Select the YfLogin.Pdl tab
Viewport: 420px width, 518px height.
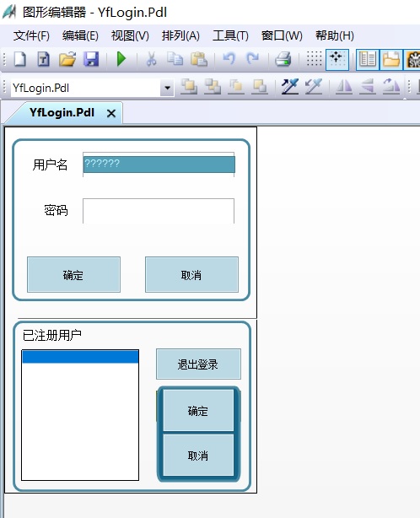(x=62, y=113)
